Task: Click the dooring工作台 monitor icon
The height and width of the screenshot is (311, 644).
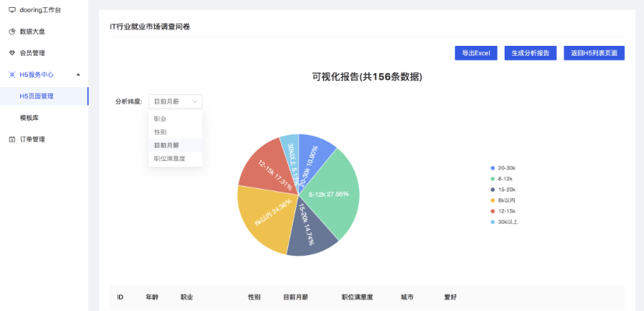Action: click(x=12, y=10)
